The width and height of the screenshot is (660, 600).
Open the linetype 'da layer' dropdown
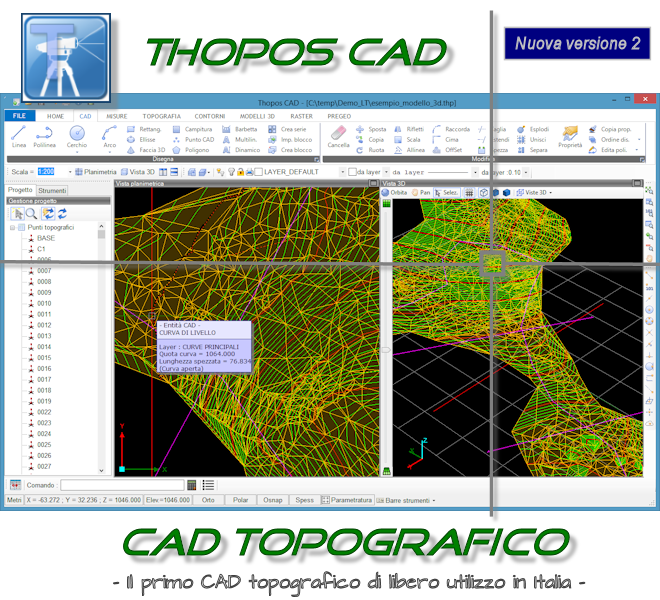coord(475,172)
